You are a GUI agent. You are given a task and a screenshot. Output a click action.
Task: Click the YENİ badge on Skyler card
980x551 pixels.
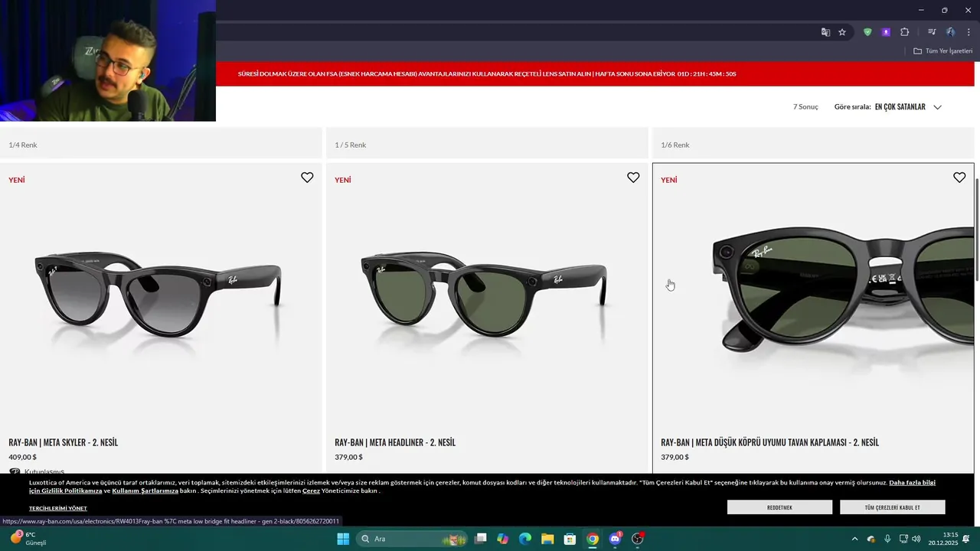17,180
